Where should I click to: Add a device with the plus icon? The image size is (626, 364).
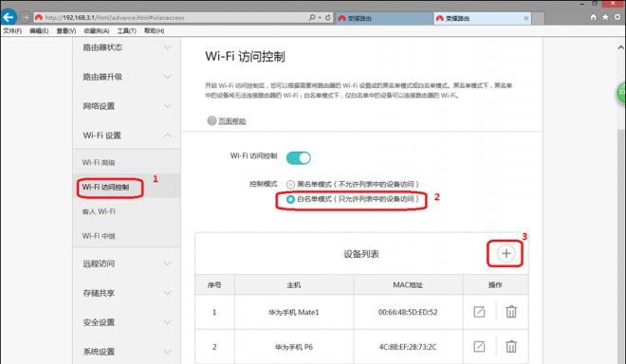tap(506, 253)
